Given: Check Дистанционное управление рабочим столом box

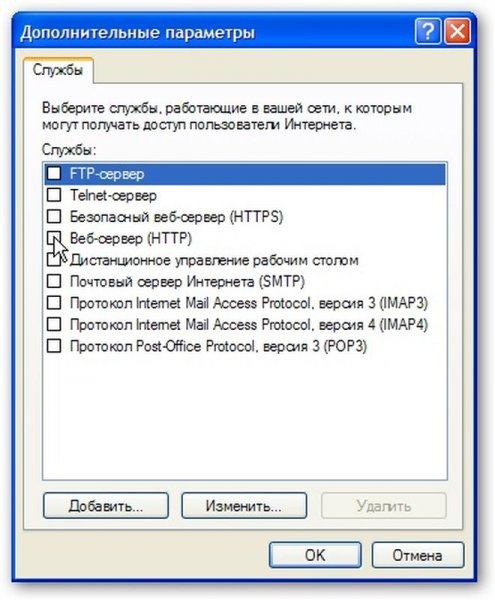Looking at the screenshot, I should (54, 260).
